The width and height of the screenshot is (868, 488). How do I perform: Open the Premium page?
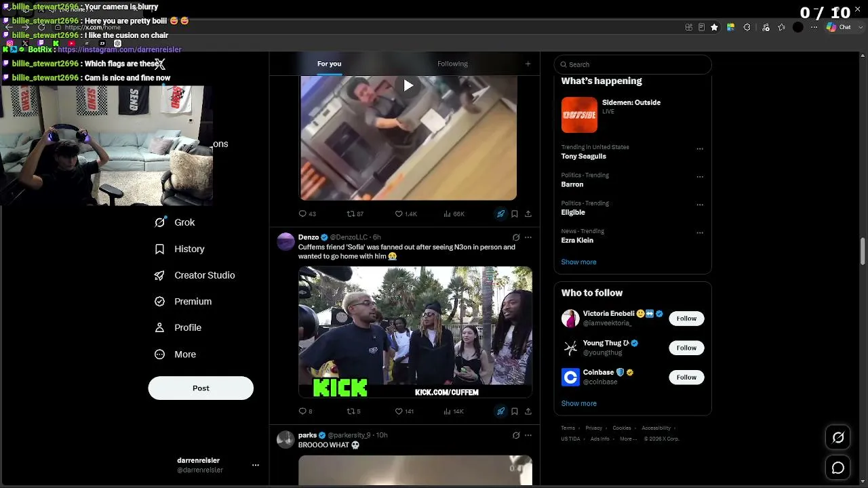click(x=183, y=301)
